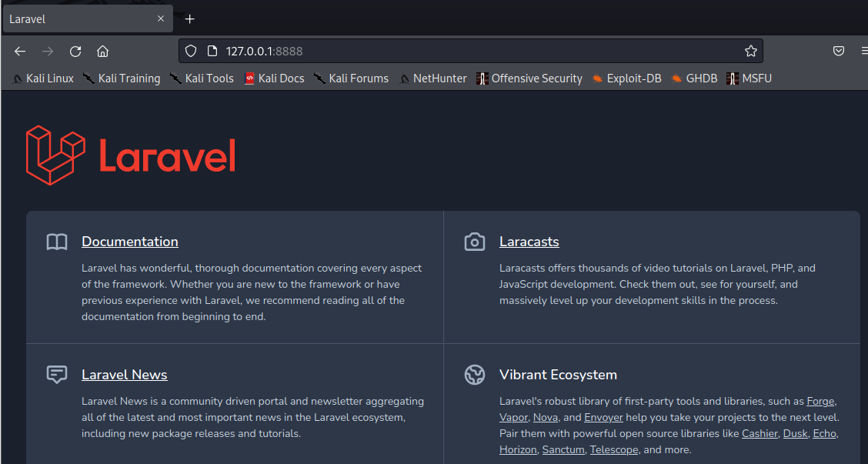Image resolution: width=868 pixels, height=464 pixels.
Task: Bookmark this page with the star
Action: [x=750, y=51]
